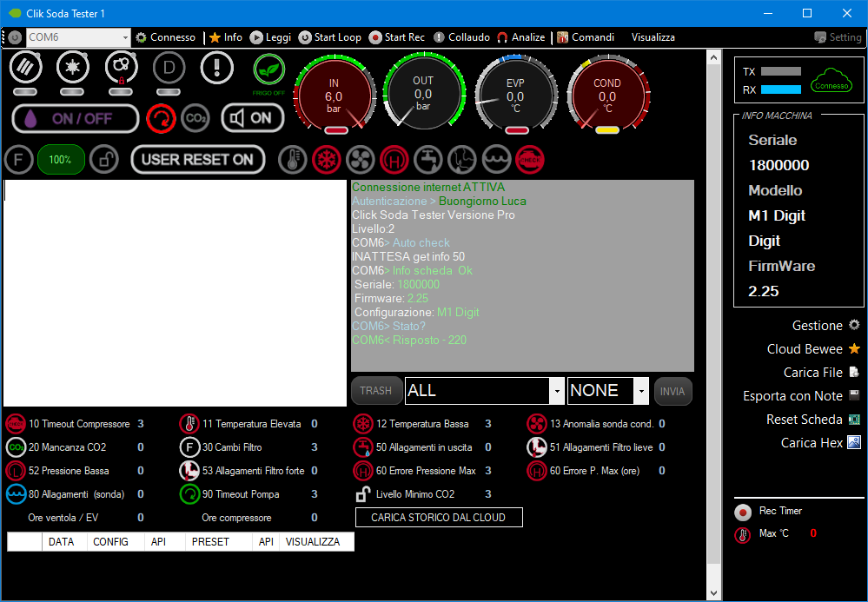
Task: Click the 90 Timeout Pompa green icon
Action: pos(189,494)
